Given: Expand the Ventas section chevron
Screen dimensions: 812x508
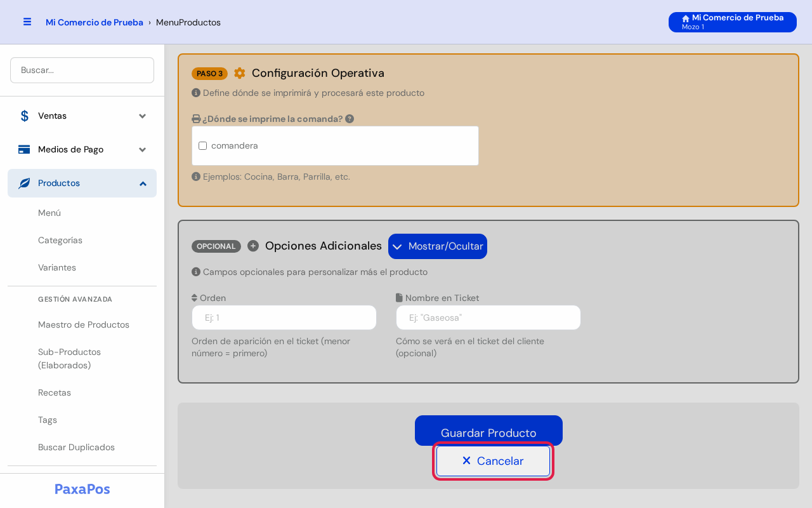Looking at the screenshot, I should 143,116.
